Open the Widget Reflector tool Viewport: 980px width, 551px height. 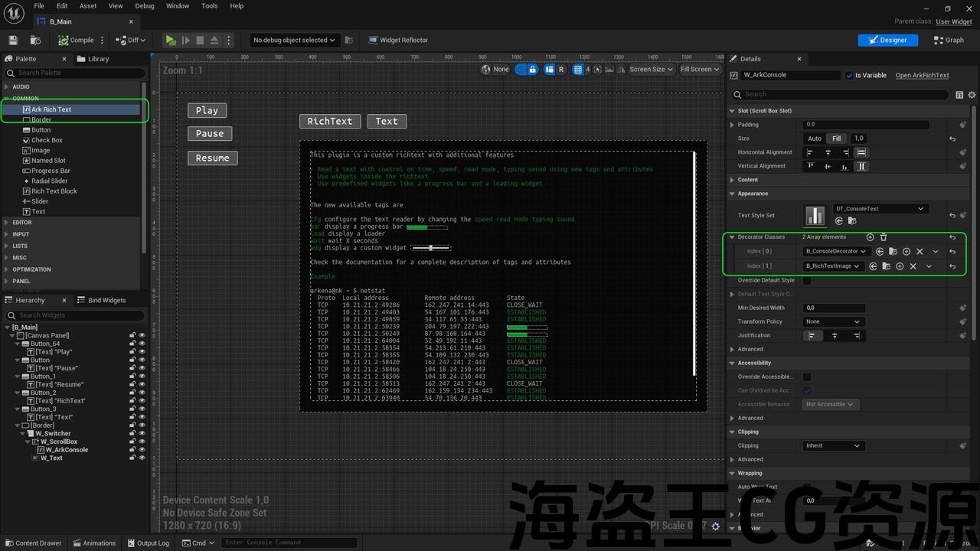coord(397,40)
